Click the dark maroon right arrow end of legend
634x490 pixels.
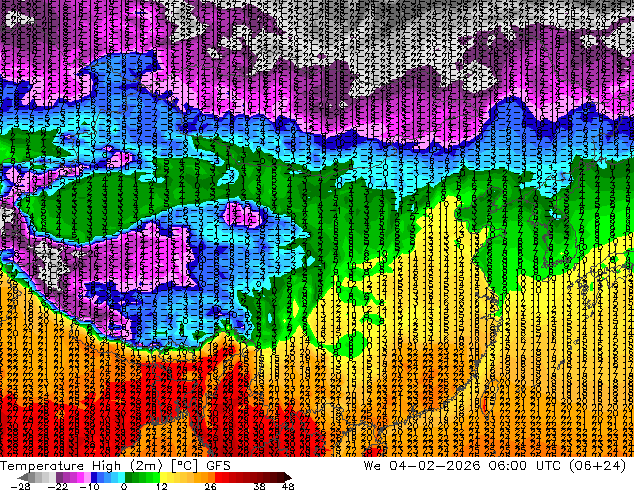coord(287,477)
